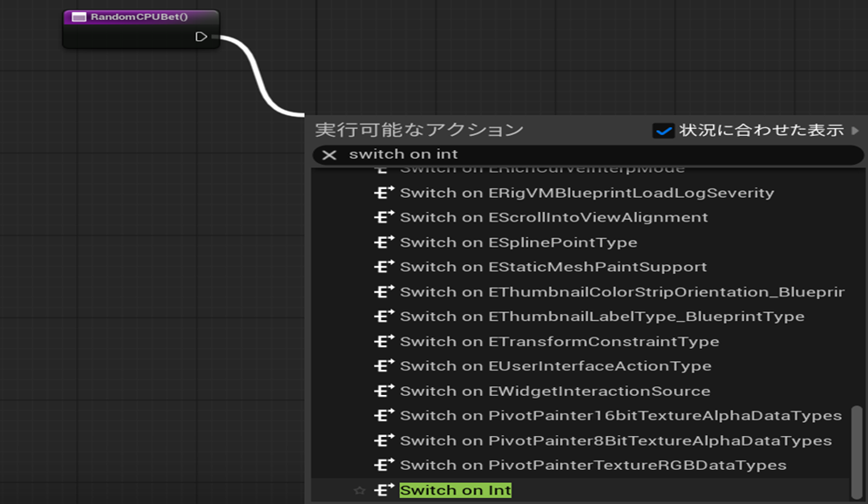
Task: Select Switch on ERigVMBlueprintLoadLogSeverity
Action: click(x=587, y=193)
